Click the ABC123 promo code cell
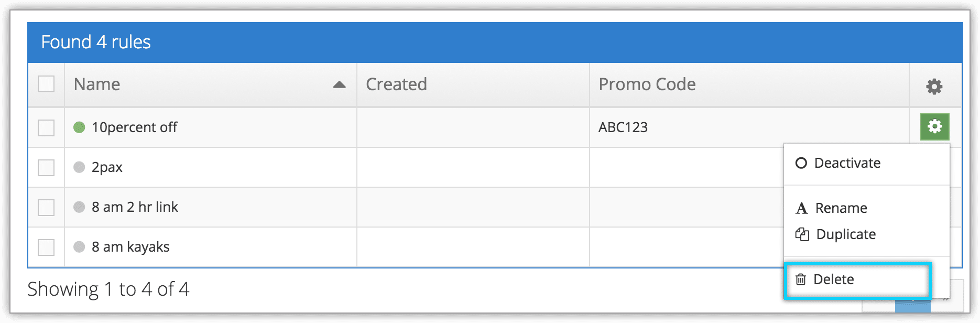980x323 pixels. point(623,127)
